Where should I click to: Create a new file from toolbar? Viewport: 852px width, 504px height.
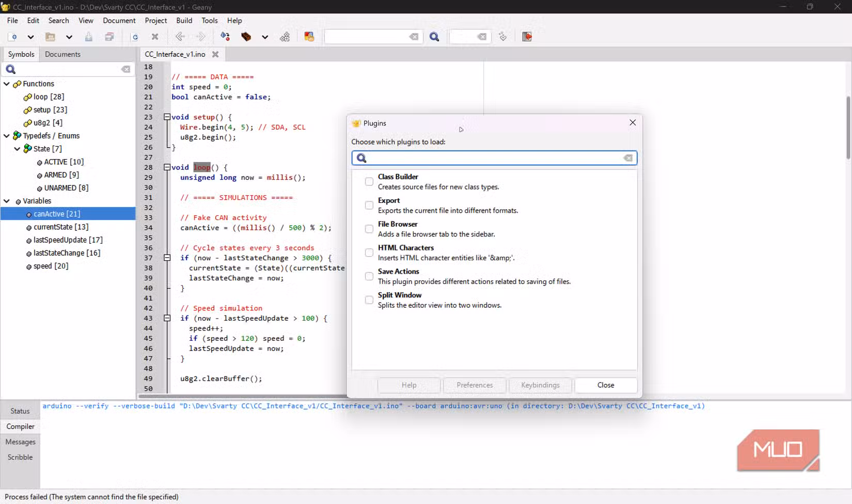(x=13, y=37)
